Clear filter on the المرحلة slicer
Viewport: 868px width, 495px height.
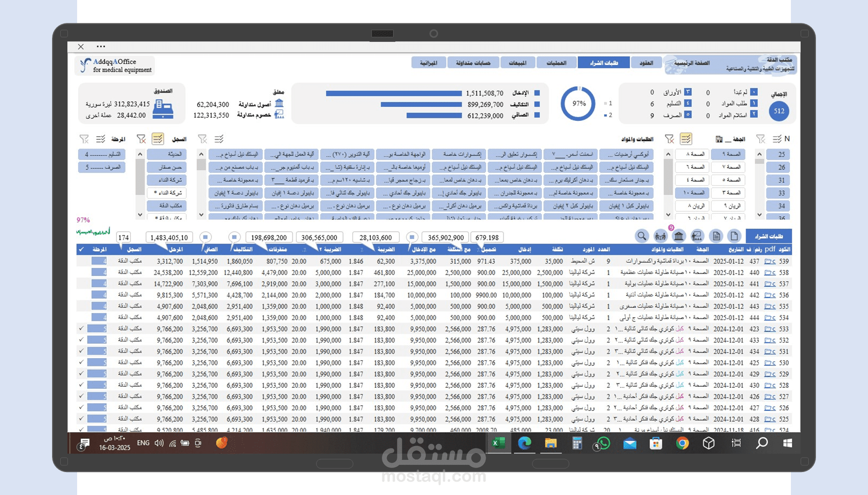[x=84, y=139]
